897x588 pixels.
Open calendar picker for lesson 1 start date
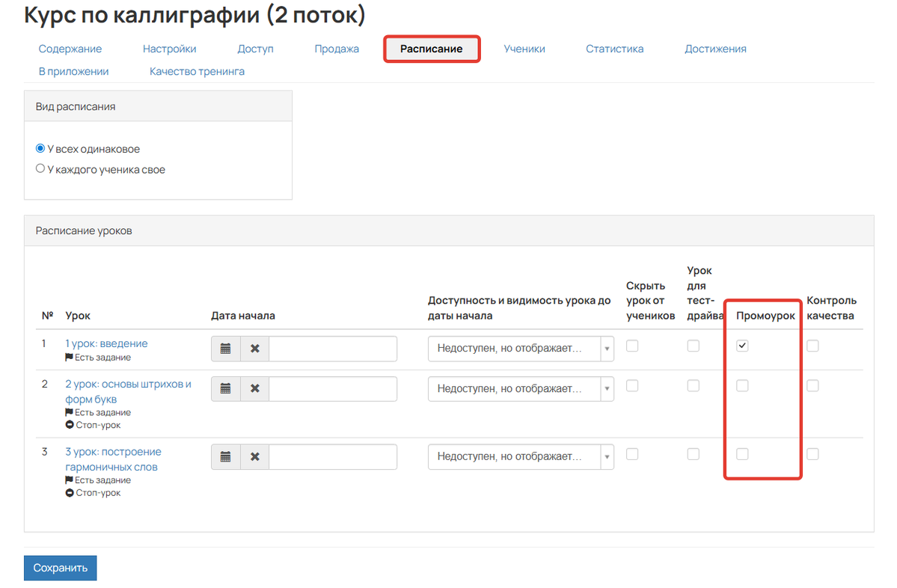[x=226, y=349]
